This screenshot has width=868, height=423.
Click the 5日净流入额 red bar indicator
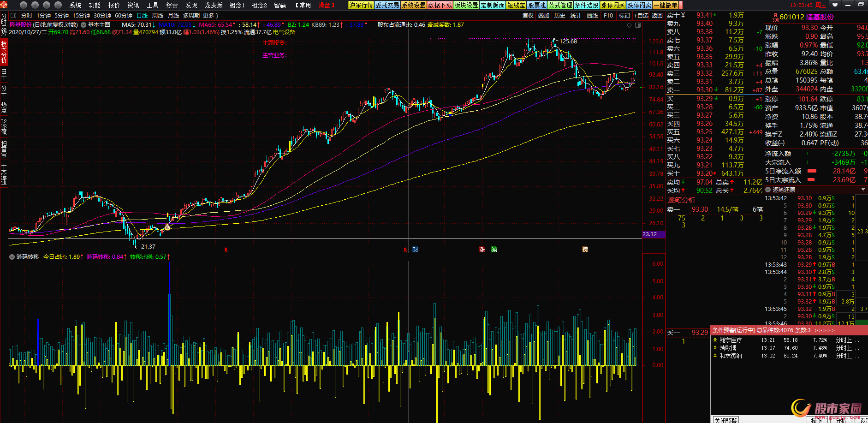pos(812,171)
